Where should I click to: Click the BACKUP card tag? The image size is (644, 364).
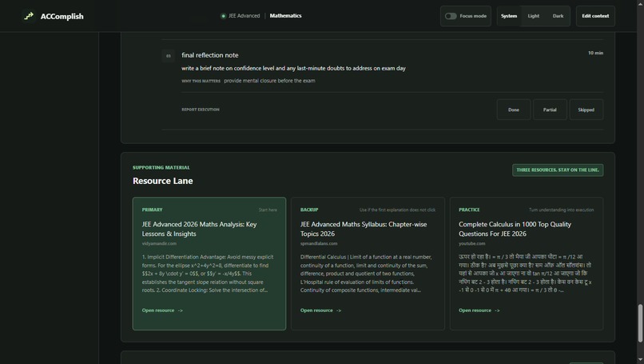pyautogui.click(x=309, y=210)
